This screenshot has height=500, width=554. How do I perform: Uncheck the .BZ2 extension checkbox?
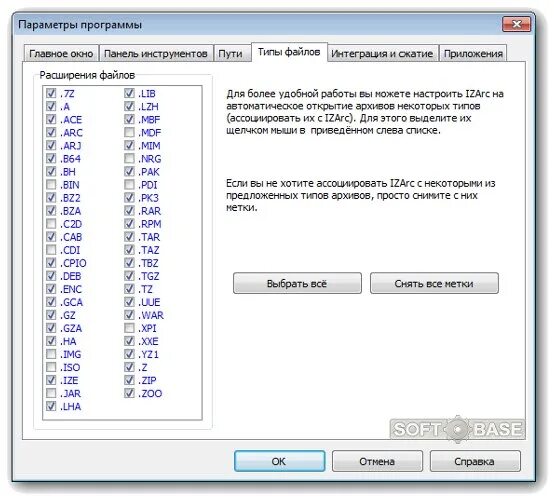pos(51,198)
